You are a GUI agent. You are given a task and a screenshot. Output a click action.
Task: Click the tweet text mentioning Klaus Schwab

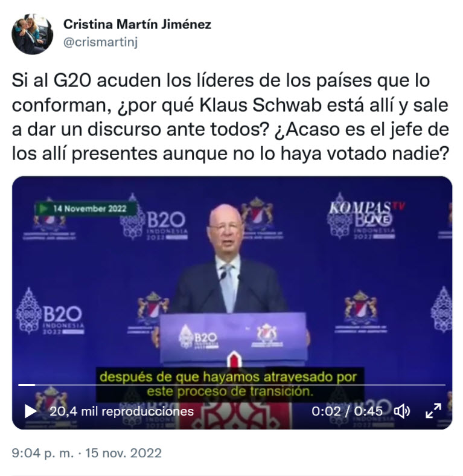pos(230,117)
